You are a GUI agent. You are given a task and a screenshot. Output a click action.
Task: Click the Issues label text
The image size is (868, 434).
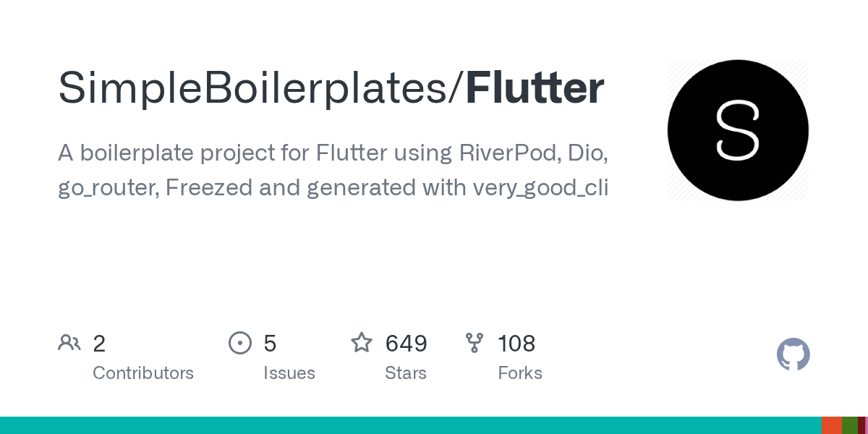pos(289,373)
